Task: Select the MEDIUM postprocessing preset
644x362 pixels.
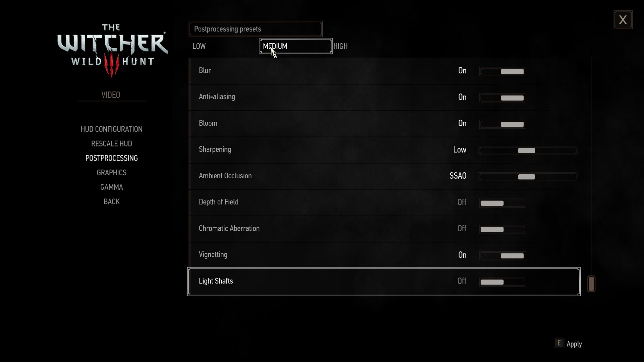Action: click(x=296, y=46)
